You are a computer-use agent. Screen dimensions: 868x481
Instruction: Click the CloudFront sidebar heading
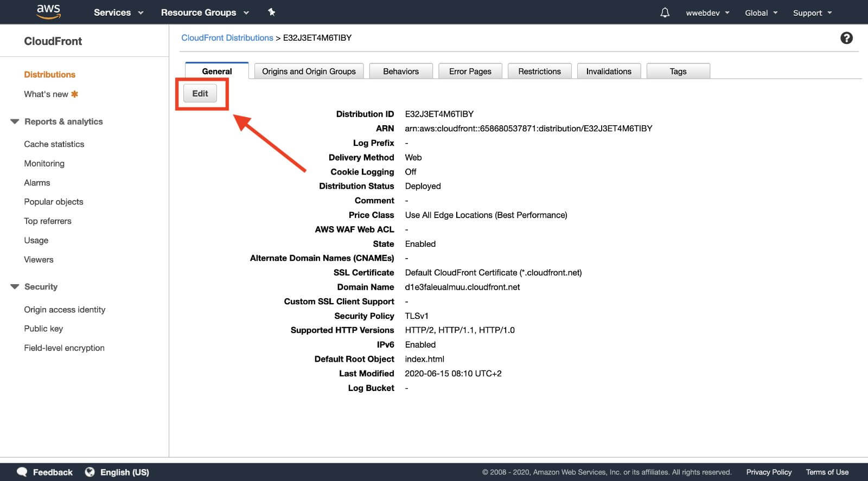(53, 41)
